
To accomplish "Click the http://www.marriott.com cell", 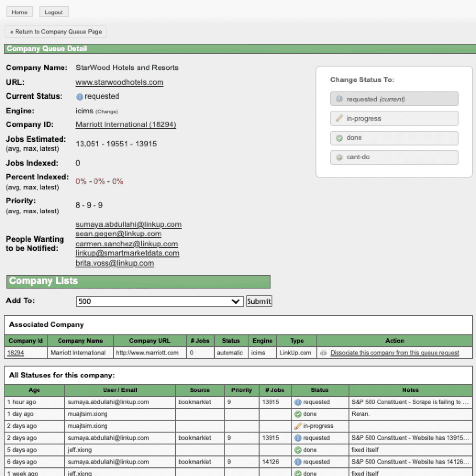I will 150,353.
